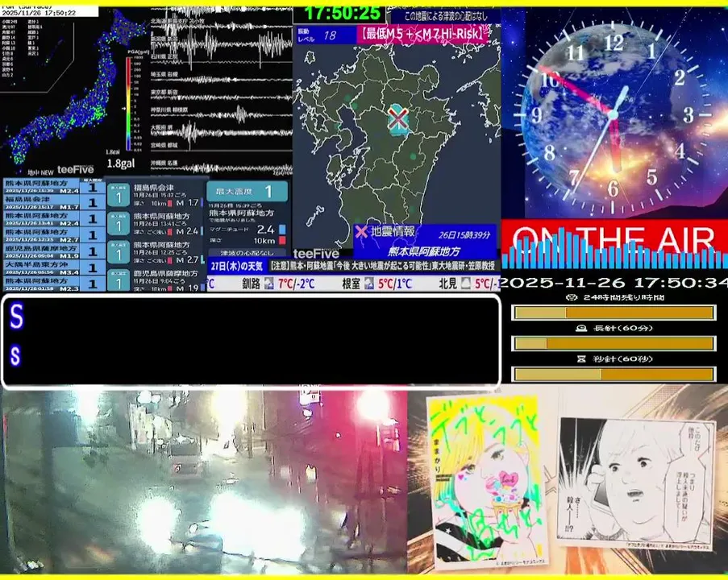The width and height of the screenshot is (728, 580).
Task: Select the 大隅半島東方沖 M3.4 row
Action: [53, 267]
